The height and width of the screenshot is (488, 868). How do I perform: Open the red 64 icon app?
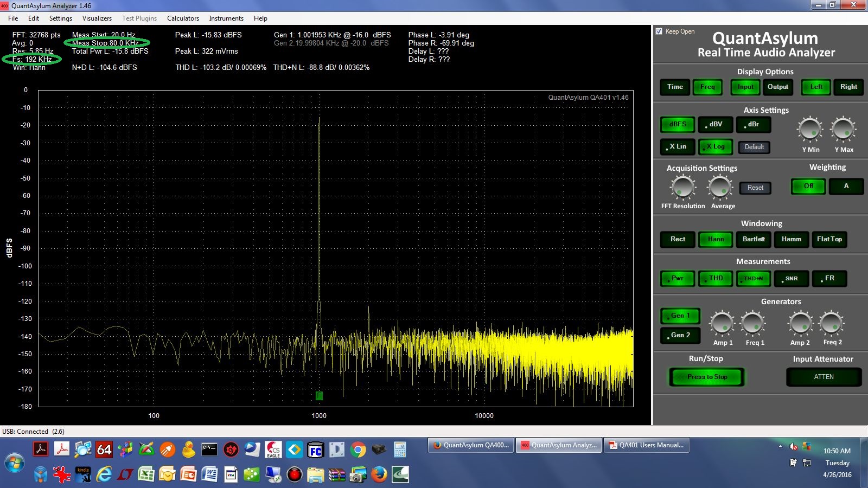click(104, 450)
